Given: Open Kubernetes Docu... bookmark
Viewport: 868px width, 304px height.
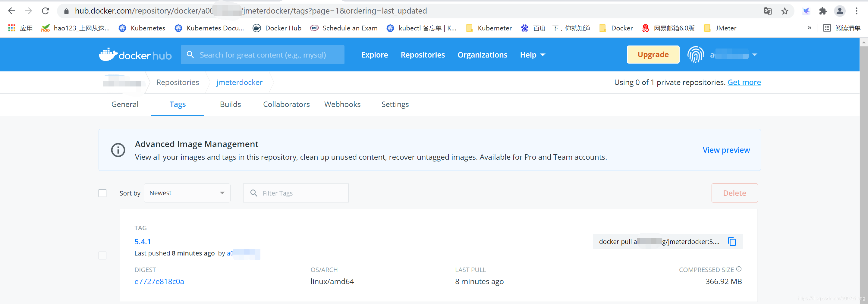Looking at the screenshot, I should point(209,28).
